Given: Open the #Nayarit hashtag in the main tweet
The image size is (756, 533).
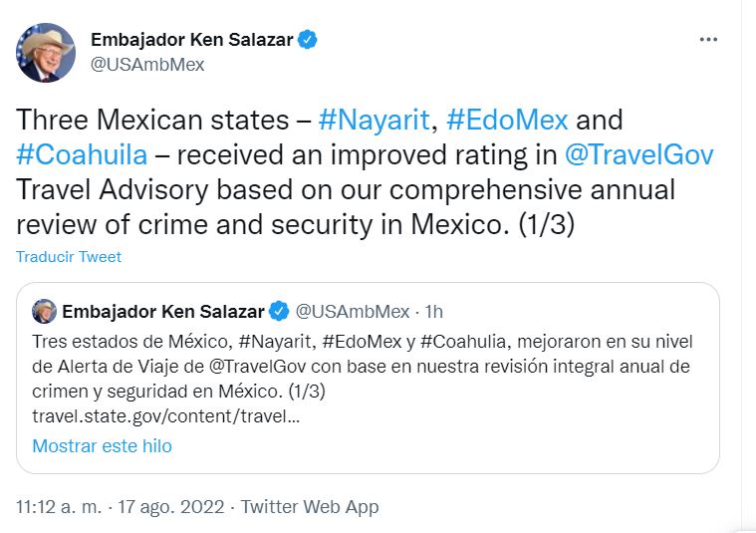Looking at the screenshot, I should pyautogui.click(x=374, y=121).
